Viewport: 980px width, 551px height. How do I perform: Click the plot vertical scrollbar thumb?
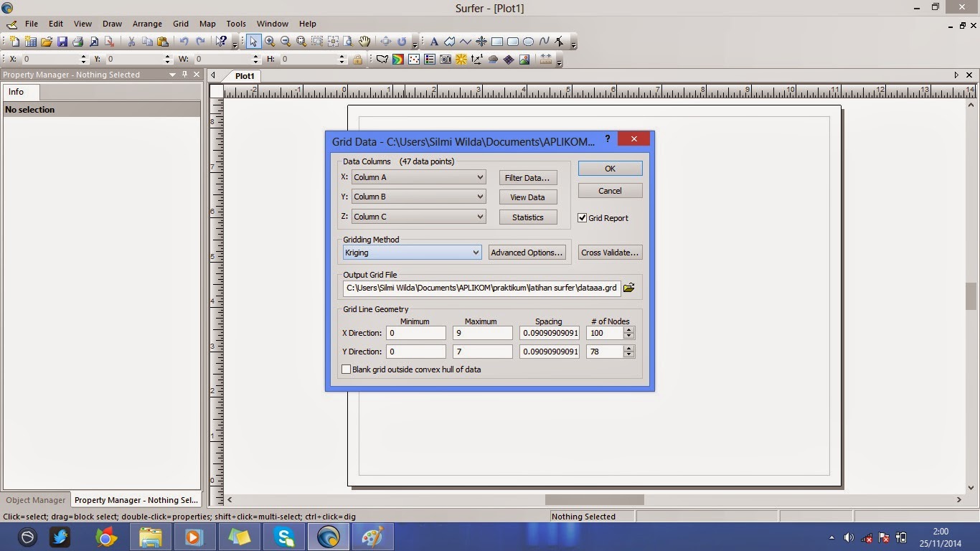tap(971, 296)
